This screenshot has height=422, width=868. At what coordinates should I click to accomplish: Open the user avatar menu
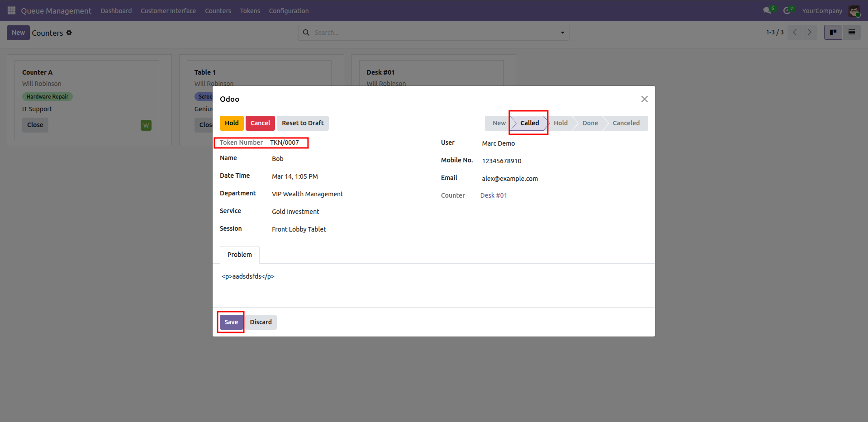coord(854,11)
